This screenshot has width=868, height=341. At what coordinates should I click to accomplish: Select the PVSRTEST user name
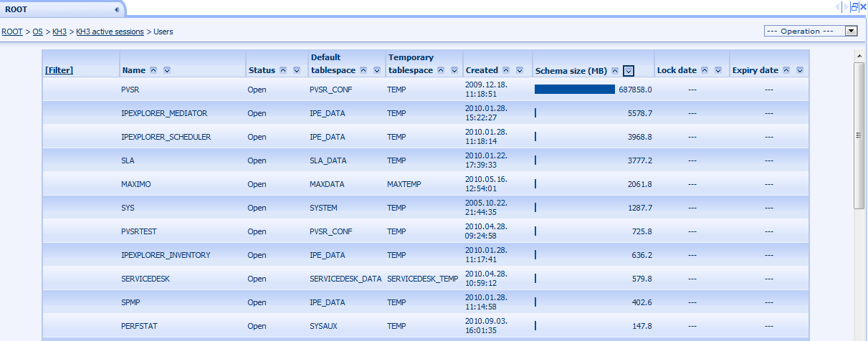(x=139, y=231)
